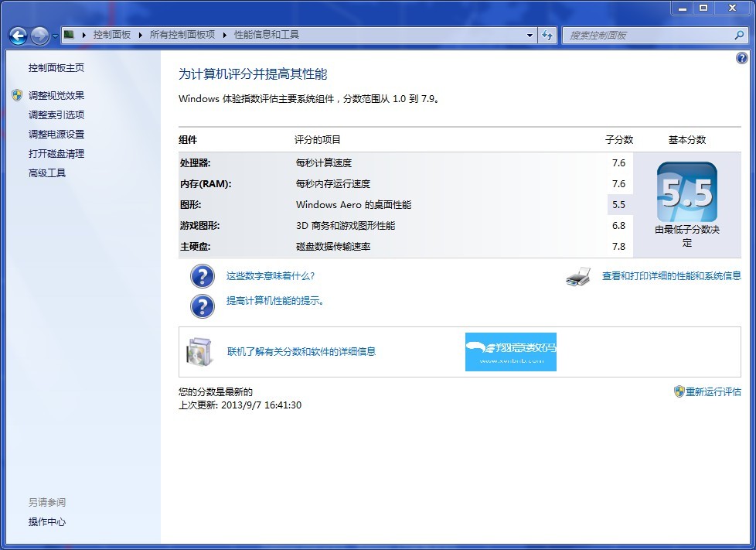Click the 子分数 column header
This screenshot has height=550, width=756.
point(619,140)
